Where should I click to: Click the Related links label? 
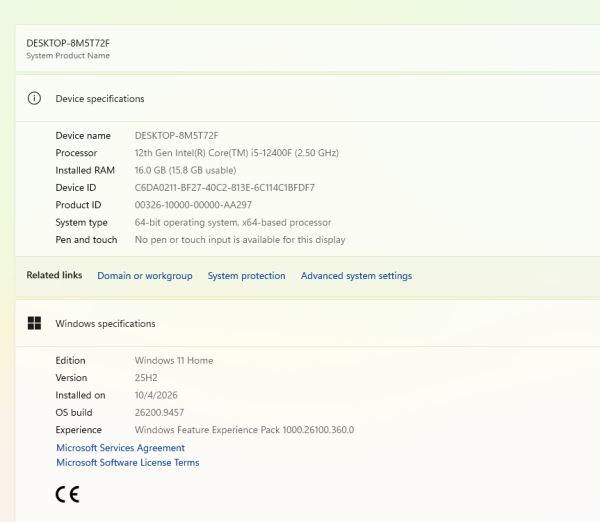pos(54,275)
